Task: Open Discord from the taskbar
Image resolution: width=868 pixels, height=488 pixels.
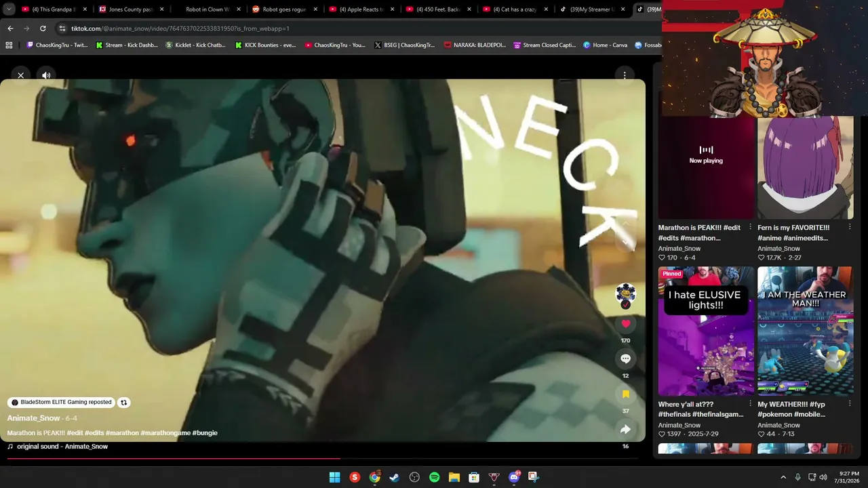Action: (x=514, y=477)
